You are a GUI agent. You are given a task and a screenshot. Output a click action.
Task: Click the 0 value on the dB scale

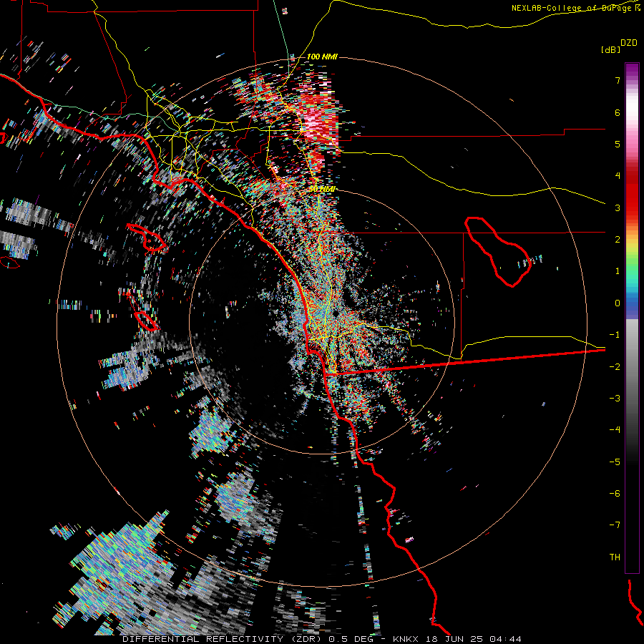click(x=618, y=303)
